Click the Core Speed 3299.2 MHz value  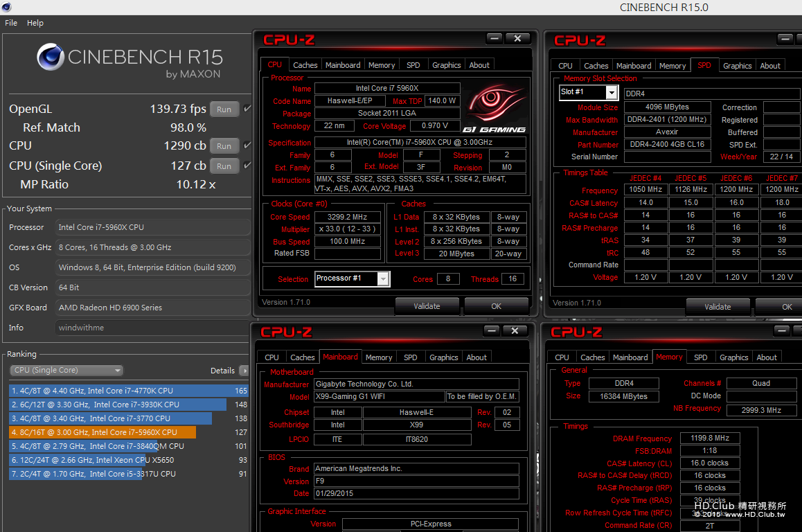(x=347, y=217)
